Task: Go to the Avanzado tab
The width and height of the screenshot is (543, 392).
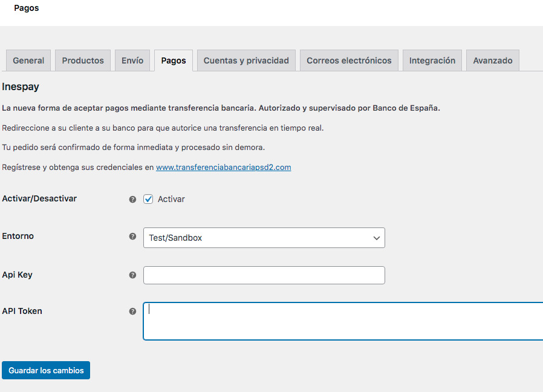Action: pos(493,60)
